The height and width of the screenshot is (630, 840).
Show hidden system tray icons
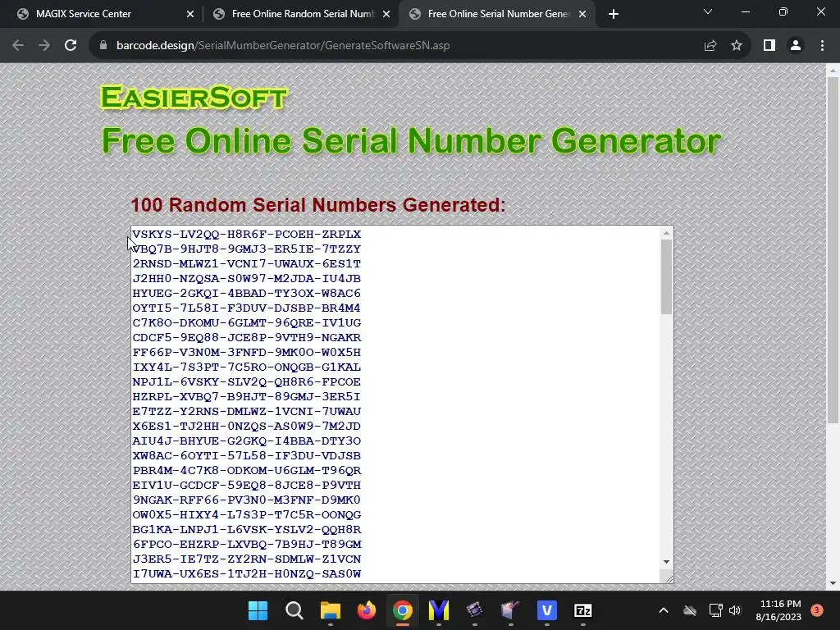point(663,610)
